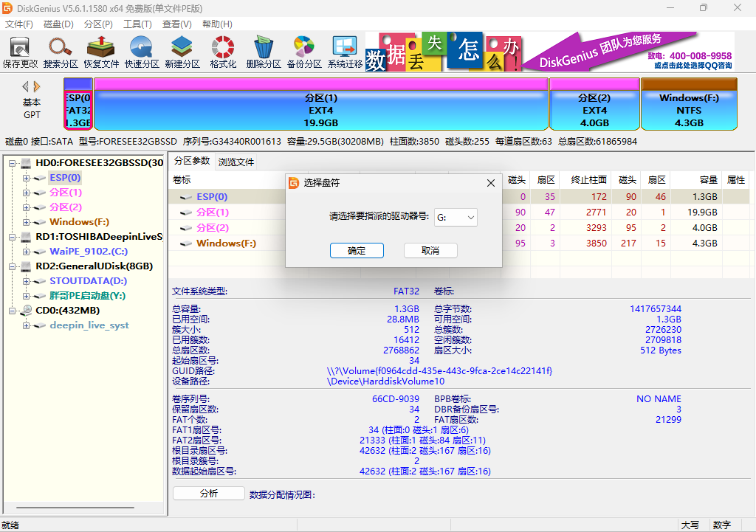Start the 快速分区 quick partition tool

[x=142, y=52]
